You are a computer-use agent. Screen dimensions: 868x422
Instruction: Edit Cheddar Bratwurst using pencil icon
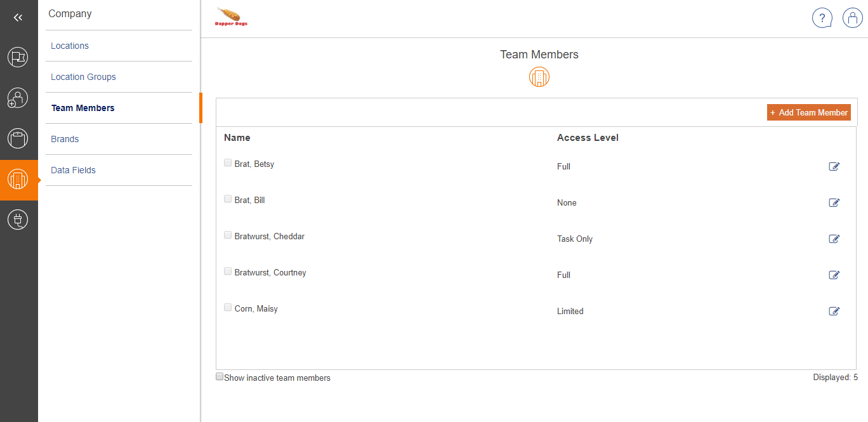[834, 239]
